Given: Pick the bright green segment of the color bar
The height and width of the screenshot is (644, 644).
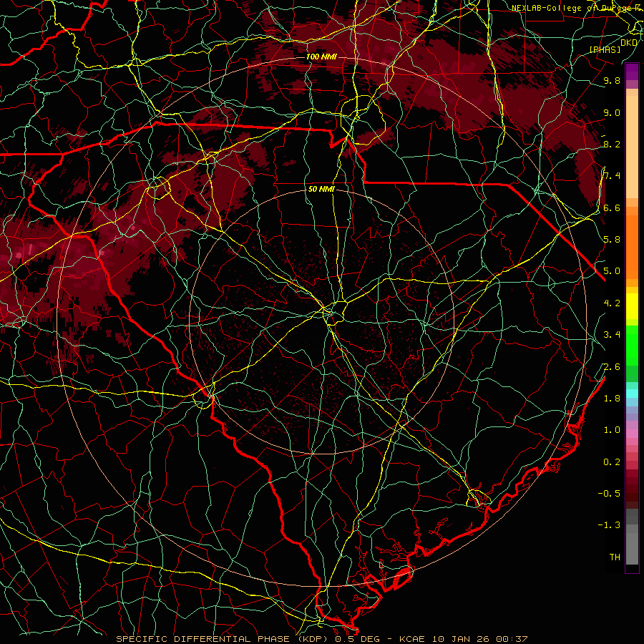Looking at the screenshot, I should pos(632,345).
